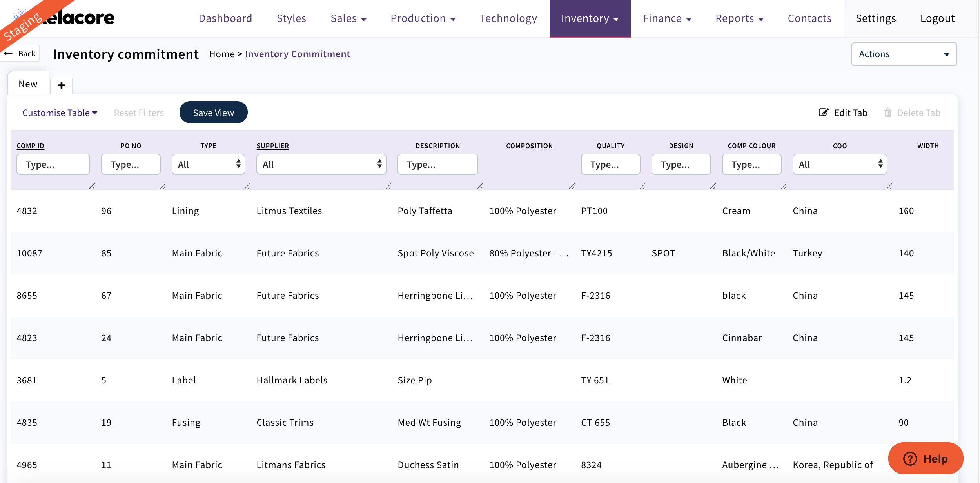Open the Reports menu
Viewport: 980px width, 483px height.
[739, 18]
